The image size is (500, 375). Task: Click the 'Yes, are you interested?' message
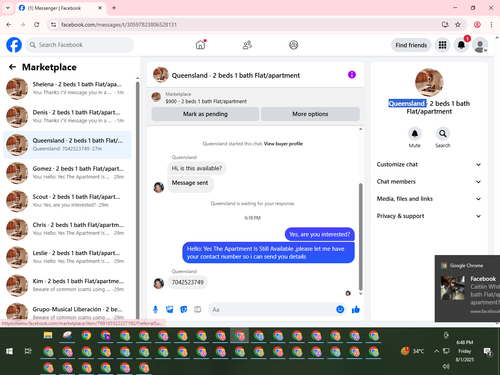pyautogui.click(x=320, y=234)
